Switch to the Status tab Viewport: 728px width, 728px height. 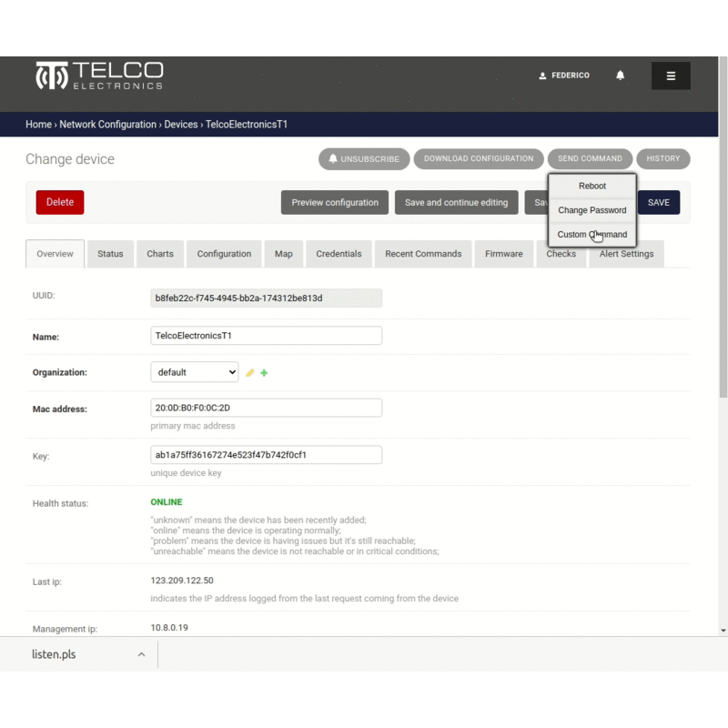[110, 254]
